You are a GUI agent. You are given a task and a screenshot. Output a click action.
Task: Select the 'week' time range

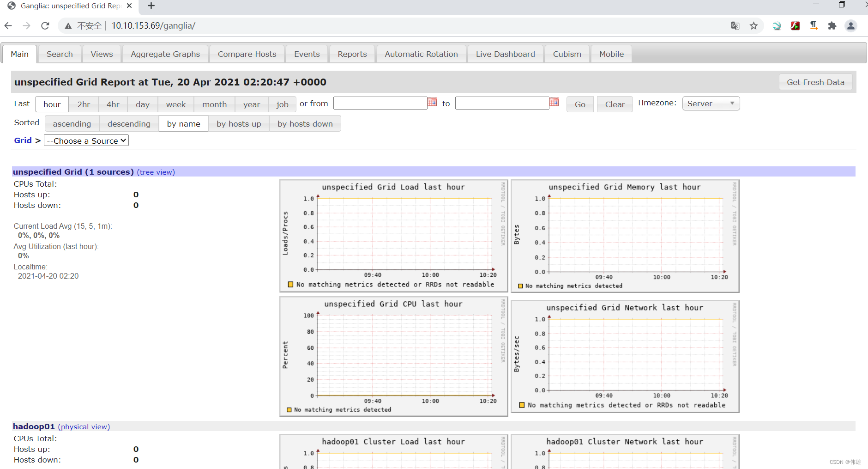tap(176, 104)
